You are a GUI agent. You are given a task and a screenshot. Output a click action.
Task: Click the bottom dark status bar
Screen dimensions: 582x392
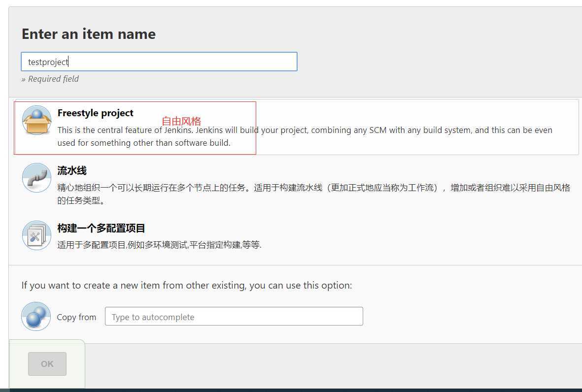(291, 390)
